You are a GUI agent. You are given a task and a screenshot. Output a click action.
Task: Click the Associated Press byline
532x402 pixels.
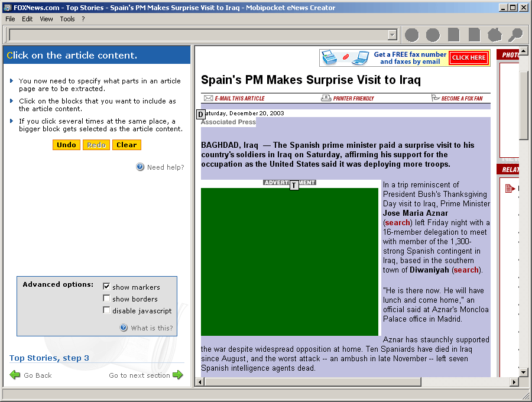[228, 122]
